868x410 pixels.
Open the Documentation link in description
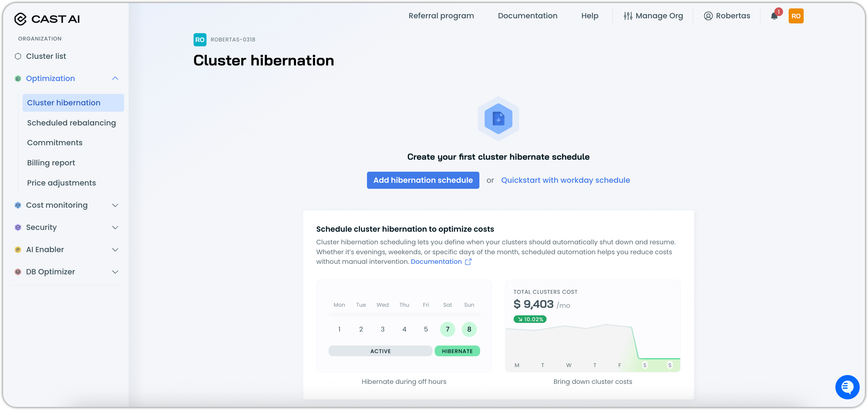[436, 261]
